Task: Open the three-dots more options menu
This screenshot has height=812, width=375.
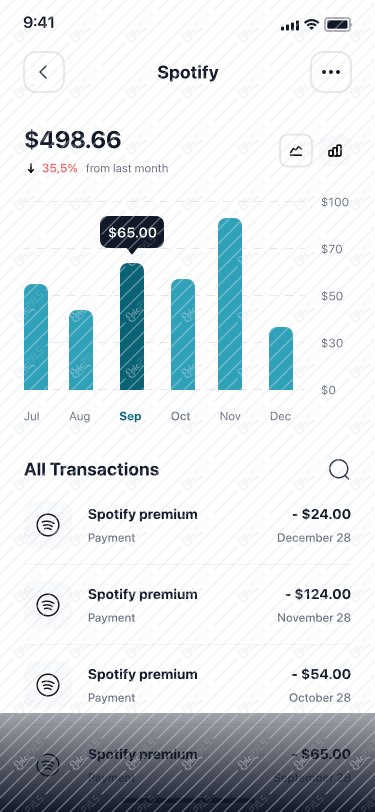Action: point(331,72)
